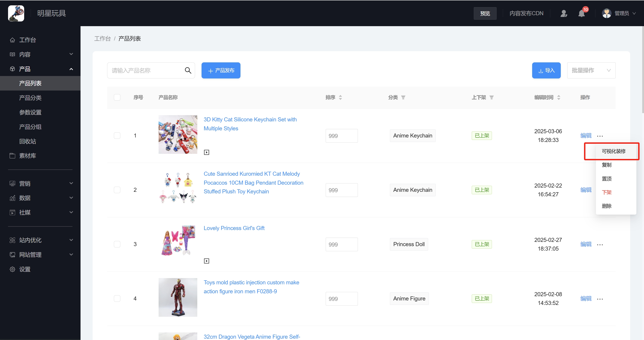Viewport: 644px width, 340px height.
Task: Click the 分类 column filter icon
Action: 403,97
